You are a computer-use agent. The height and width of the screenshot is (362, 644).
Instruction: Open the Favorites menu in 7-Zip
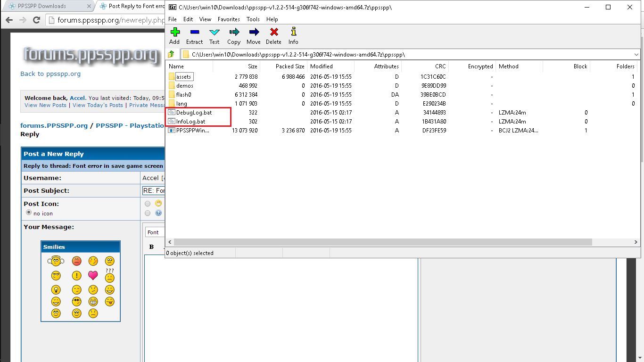pyautogui.click(x=229, y=19)
